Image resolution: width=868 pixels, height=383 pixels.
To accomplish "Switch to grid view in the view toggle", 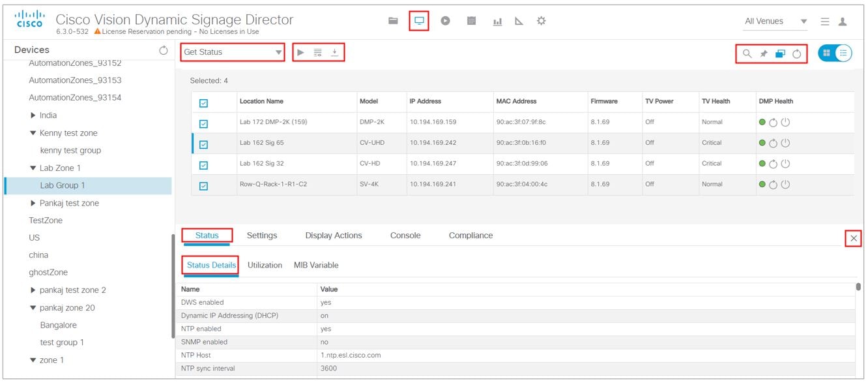I will [x=827, y=54].
